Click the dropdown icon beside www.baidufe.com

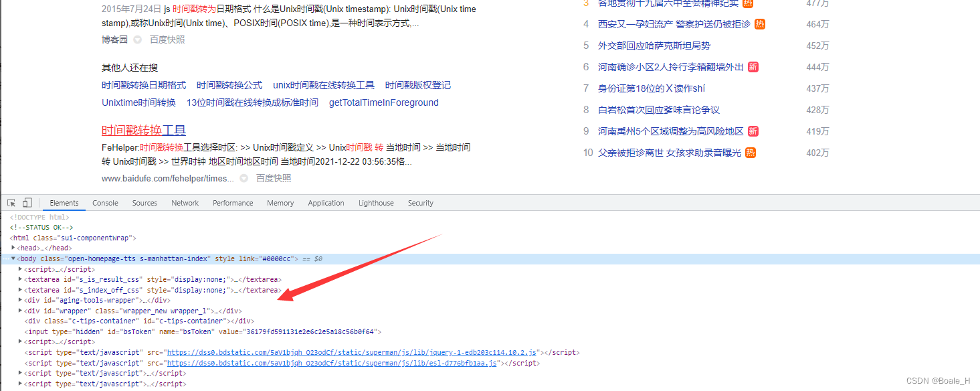[244, 179]
